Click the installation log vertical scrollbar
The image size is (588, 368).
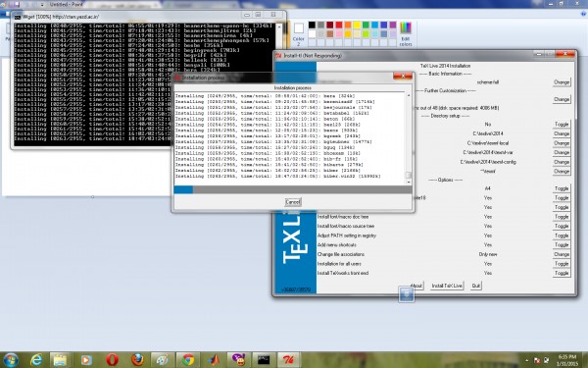click(409, 138)
